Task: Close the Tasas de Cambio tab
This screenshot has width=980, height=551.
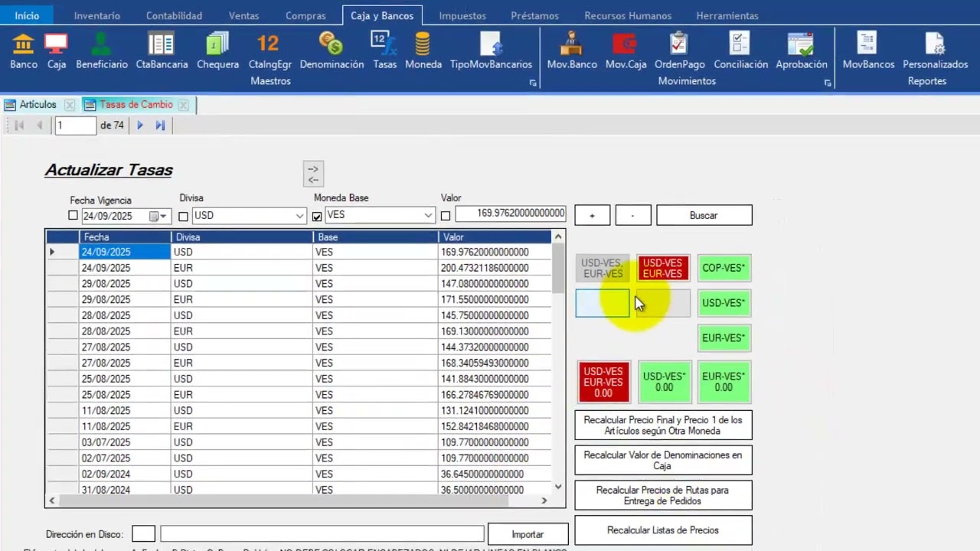Action: pyautogui.click(x=183, y=105)
